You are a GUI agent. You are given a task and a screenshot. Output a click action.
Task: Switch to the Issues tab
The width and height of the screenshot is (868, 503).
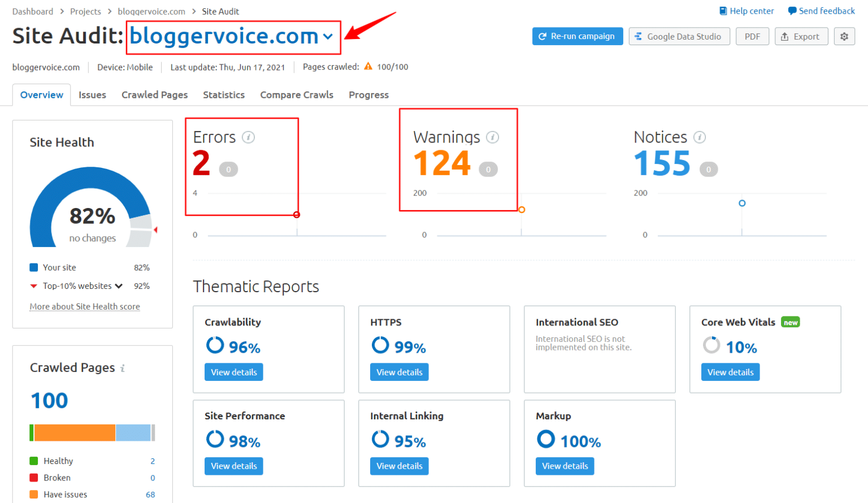point(92,95)
